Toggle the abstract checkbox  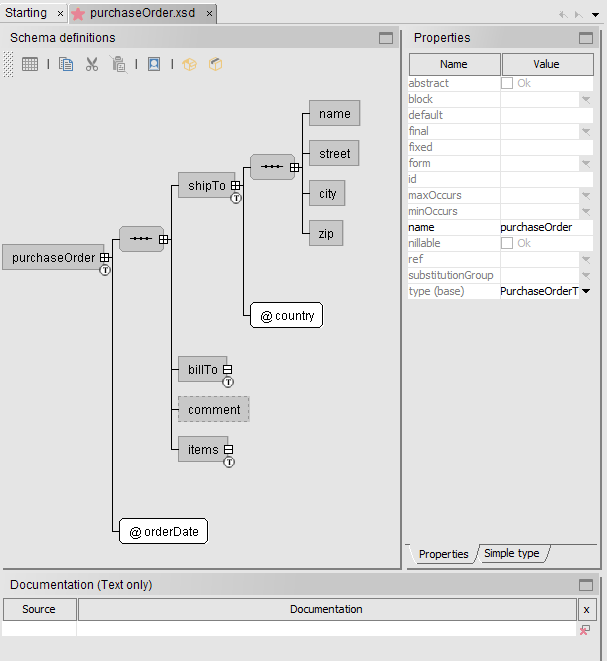pos(507,83)
